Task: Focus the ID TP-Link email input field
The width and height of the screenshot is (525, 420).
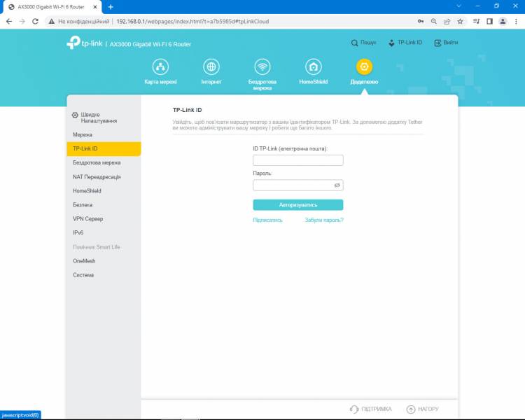Action: (298, 160)
